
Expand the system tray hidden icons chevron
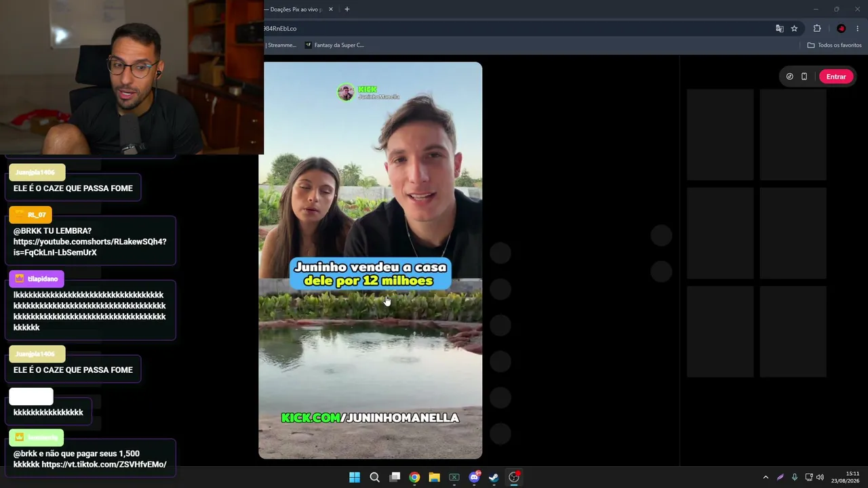(x=766, y=477)
